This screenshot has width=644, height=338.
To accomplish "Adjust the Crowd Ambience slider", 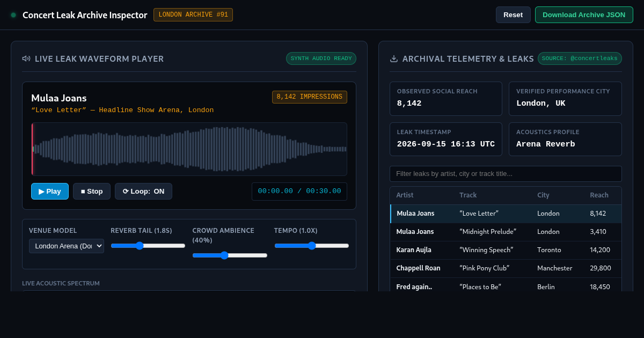I will pyautogui.click(x=230, y=255).
